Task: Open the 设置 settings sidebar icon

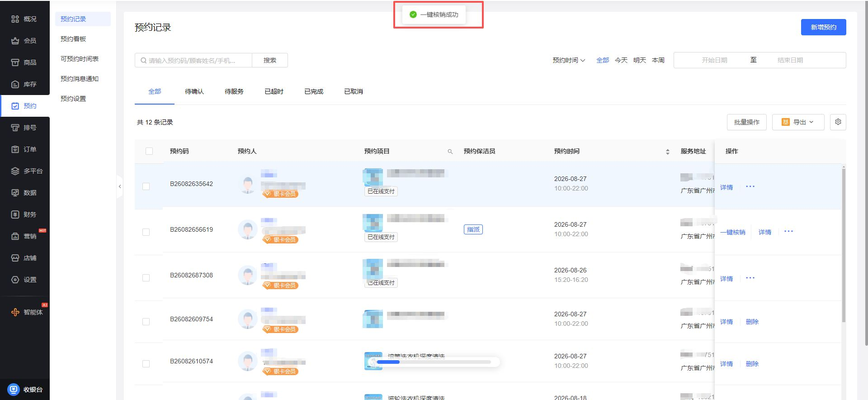Action: coord(15,280)
